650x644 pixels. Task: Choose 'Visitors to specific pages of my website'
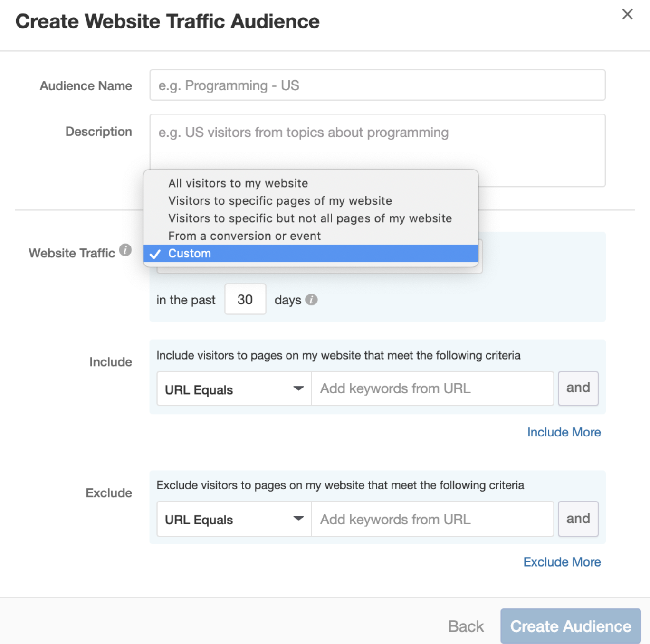pos(280,201)
